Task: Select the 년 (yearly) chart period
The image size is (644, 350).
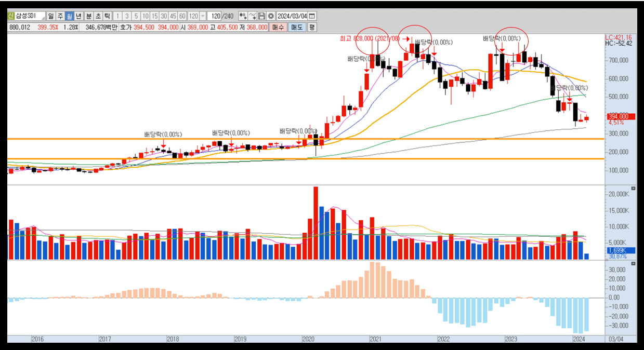Action: point(78,16)
